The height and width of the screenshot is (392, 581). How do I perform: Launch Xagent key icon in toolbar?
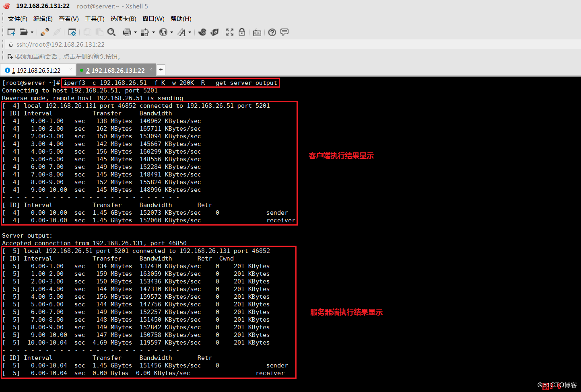(214, 32)
